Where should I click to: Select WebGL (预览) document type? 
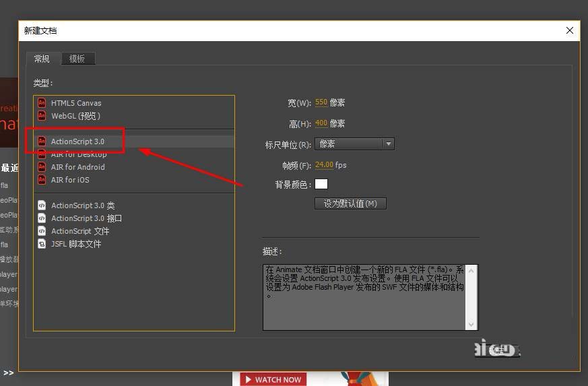click(x=134, y=116)
